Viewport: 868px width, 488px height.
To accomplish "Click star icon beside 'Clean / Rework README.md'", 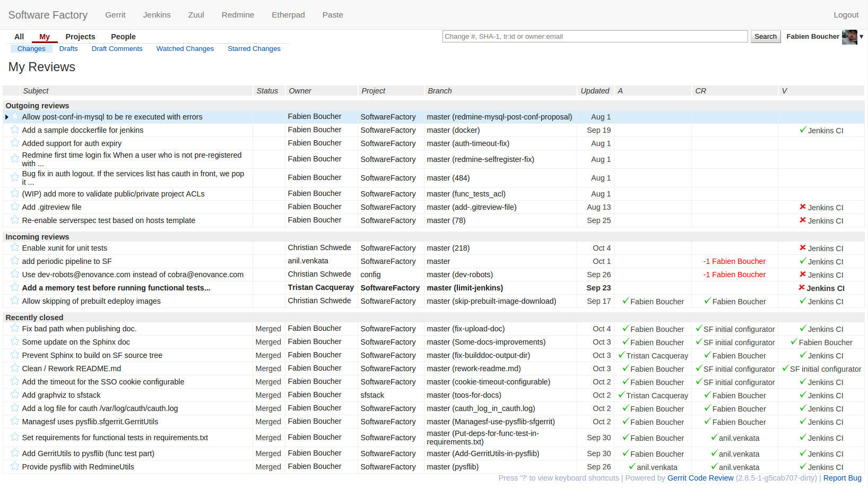I will (15, 368).
